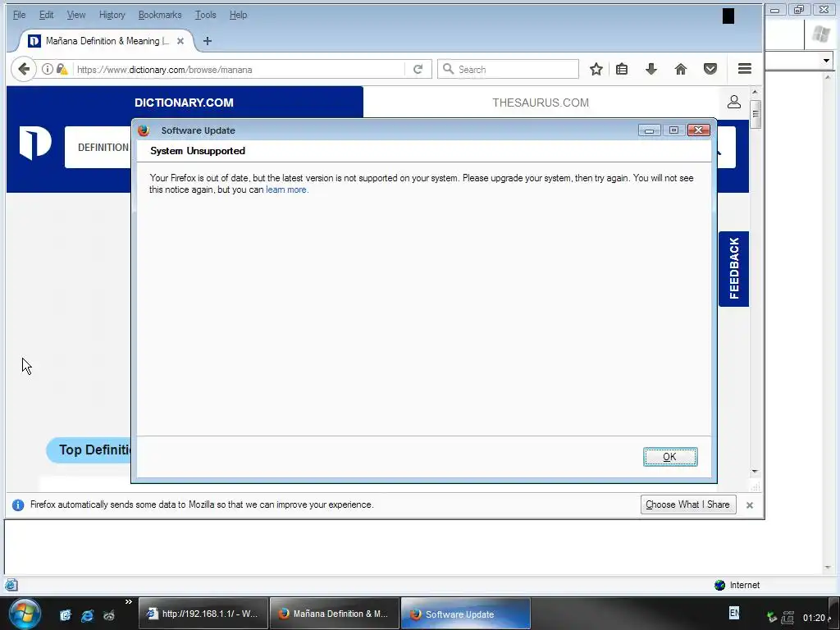
Task: Maximize the Software Update dialog
Action: (x=673, y=130)
